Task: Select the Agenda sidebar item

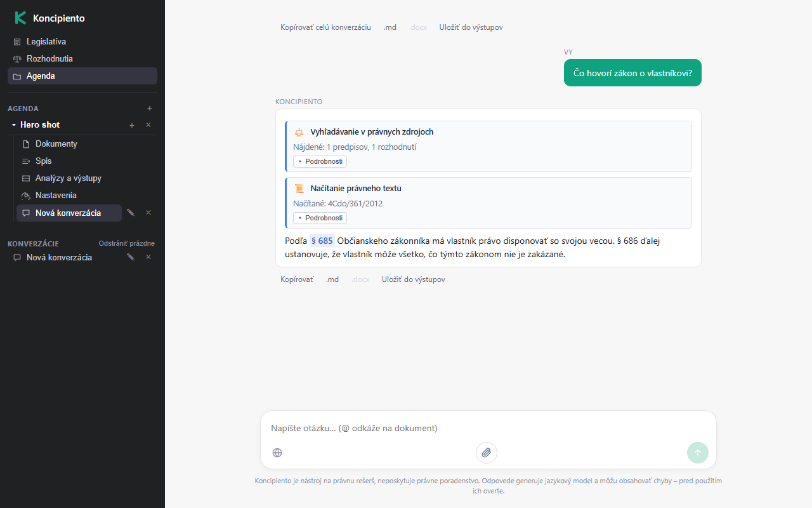Action: point(82,76)
